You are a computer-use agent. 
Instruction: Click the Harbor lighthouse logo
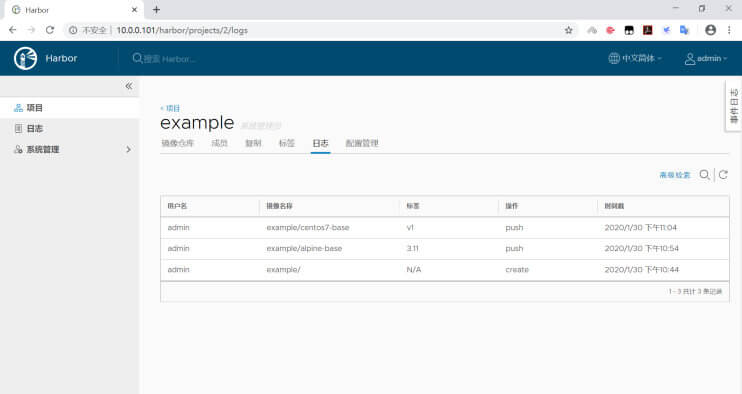coord(26,59)
